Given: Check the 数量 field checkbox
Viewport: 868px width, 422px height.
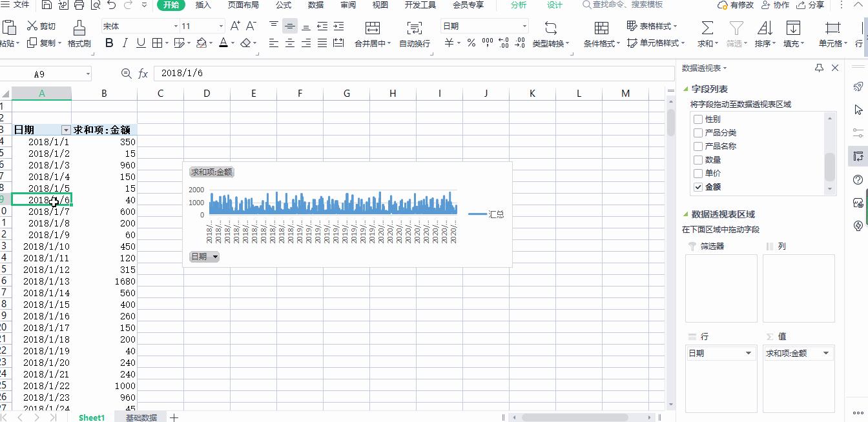Looking at the screenshot, I should click(x=697, y=160).
